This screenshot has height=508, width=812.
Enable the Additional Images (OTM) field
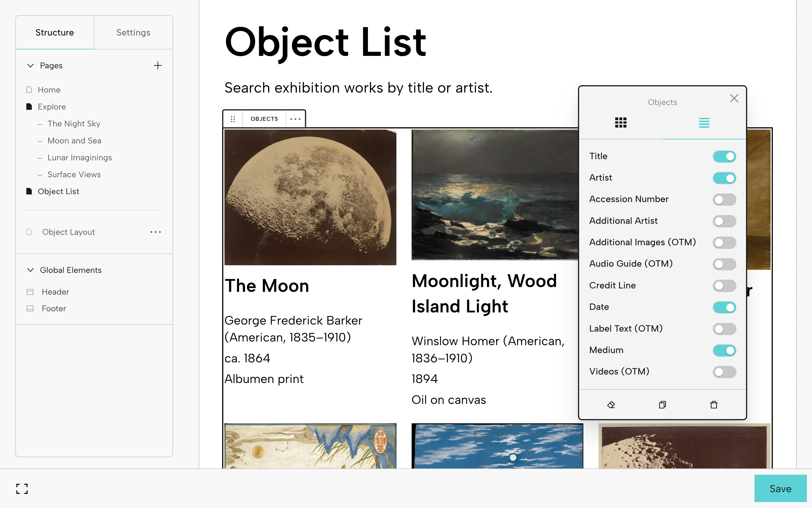[x=724, y=243]
